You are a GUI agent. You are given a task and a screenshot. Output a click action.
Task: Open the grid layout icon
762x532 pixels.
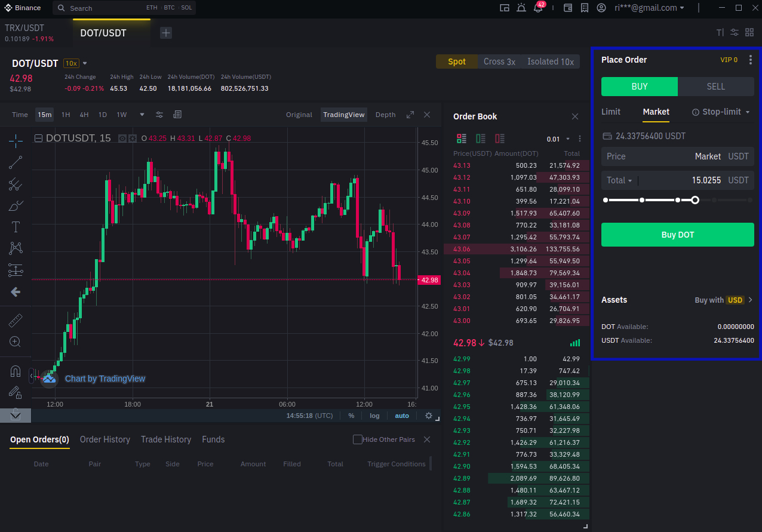[749, 32]
